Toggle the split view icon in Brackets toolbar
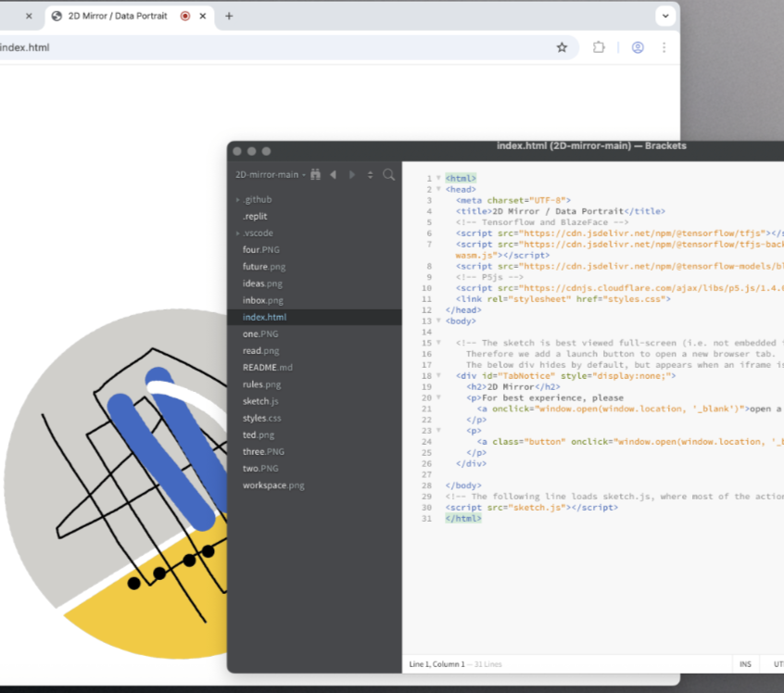Screen dimensions: 784x693 pos(370,174)
